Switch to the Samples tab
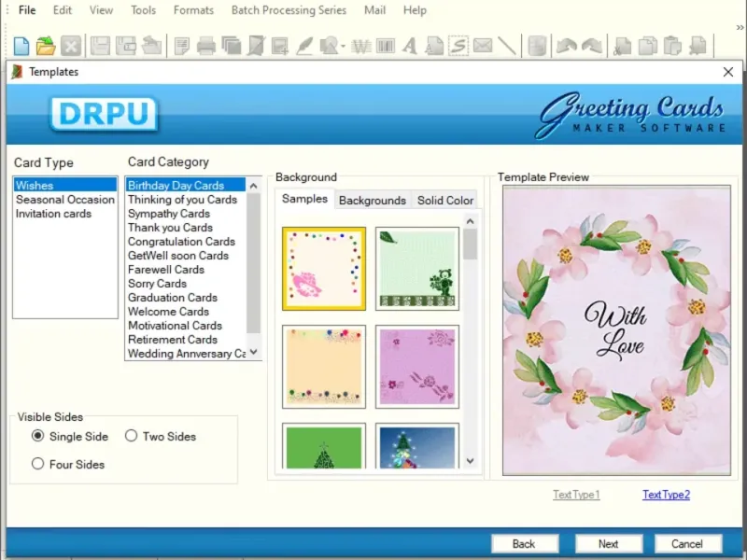Image resolution: width=747 pixels, height=560 pixels. 304,199
